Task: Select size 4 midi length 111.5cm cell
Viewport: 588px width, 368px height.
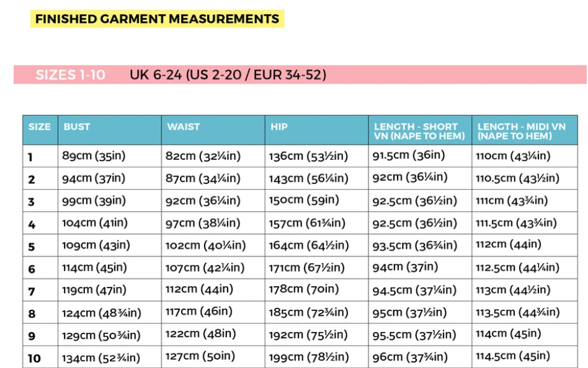Action: click(x=516, y=223)
